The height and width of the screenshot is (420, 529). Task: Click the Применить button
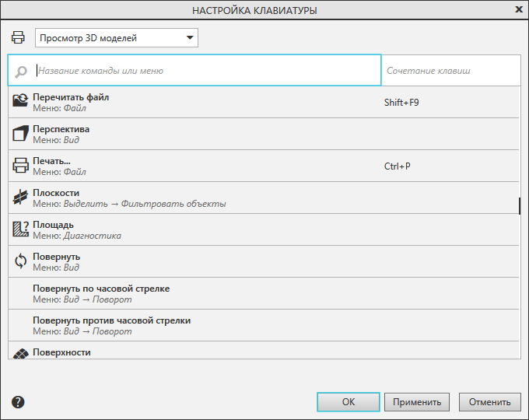(417, 402)
